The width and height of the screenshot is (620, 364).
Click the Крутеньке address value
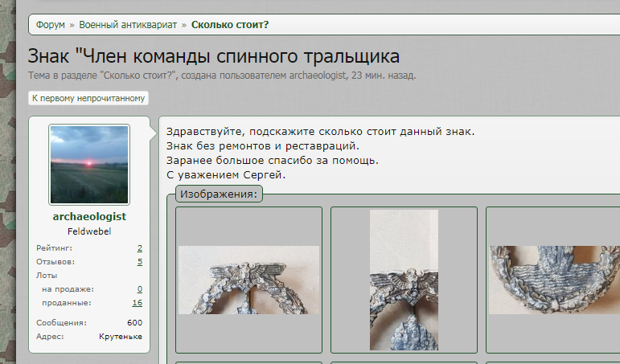[x=121, y=337]
